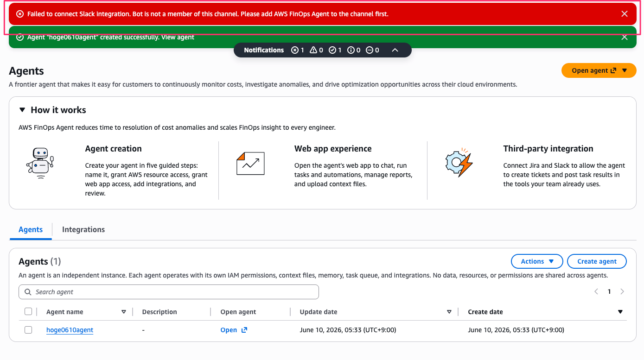Click the Agents page heading

pos(26,71)
